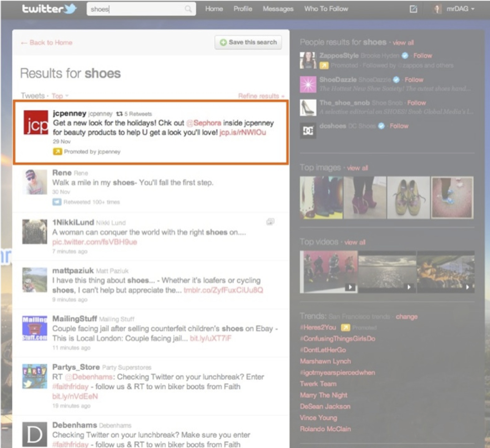
Task: Click 1NikkiLund's profile avatar
Action: (x=35, y=231)
